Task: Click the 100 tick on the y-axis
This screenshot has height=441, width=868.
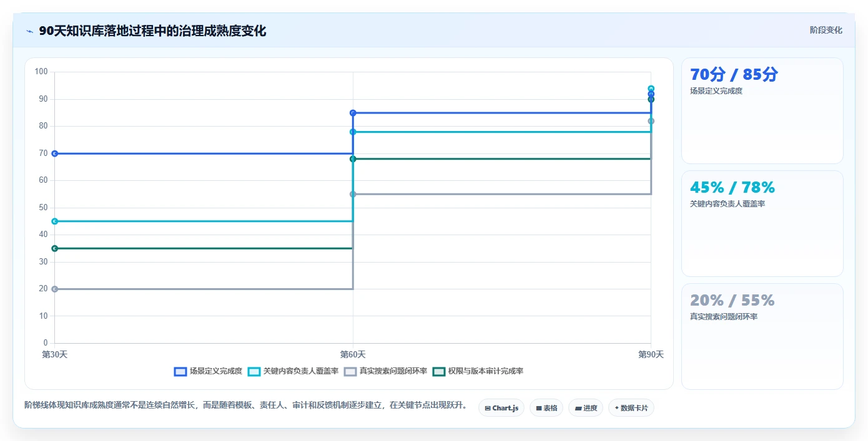Action: (x=41, y=72)
